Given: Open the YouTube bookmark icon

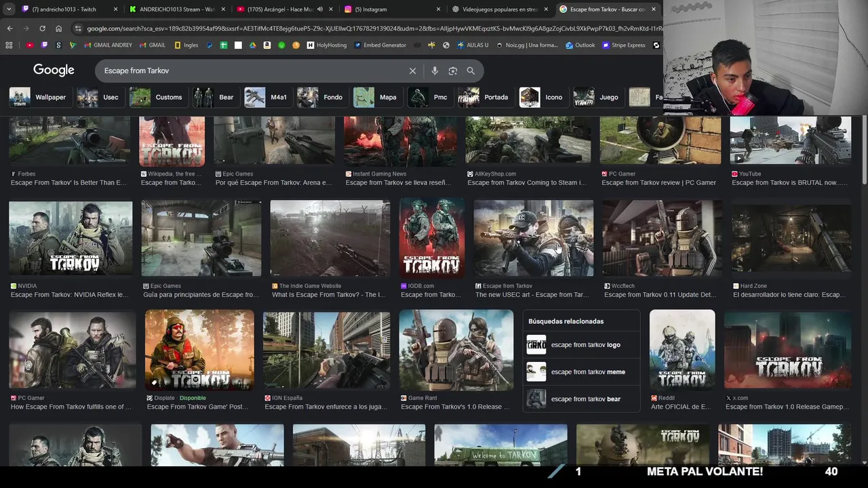Looking at the screenshot, I should (30, 45).
